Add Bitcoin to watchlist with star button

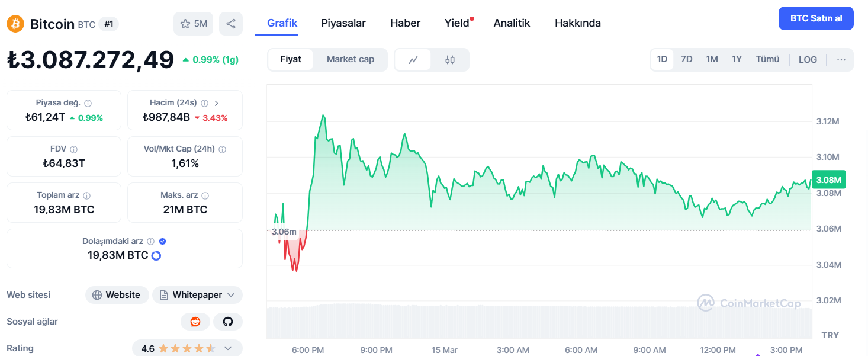tap(194, 24)
